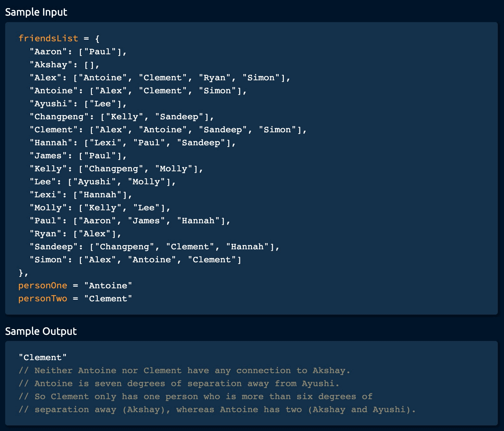Click the last comment line ending "Akshay and Ayushi"

(x=217, y=409)
